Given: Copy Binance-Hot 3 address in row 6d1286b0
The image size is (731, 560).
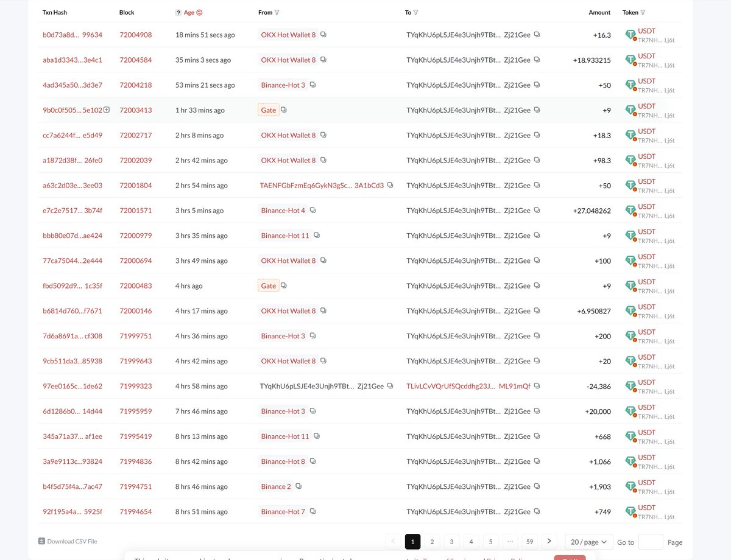Looking at the screenshot, I should (x=313, y=411).
